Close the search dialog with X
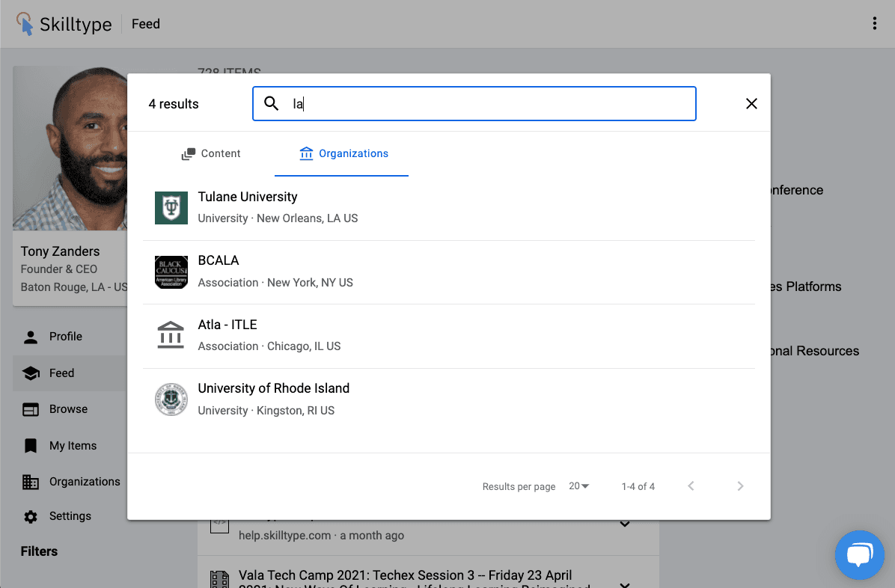Screen dimensions: 895x588 tap(751, 103)
